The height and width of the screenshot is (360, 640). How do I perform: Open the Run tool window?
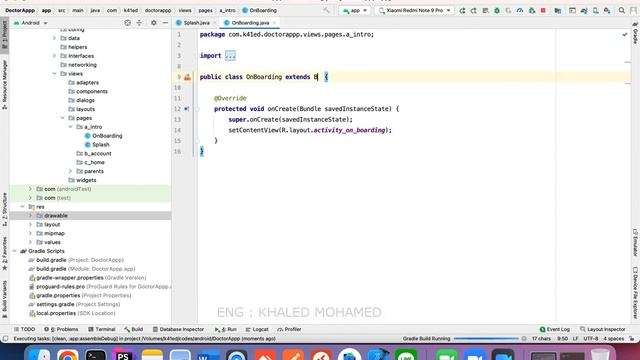pos(226,329)
